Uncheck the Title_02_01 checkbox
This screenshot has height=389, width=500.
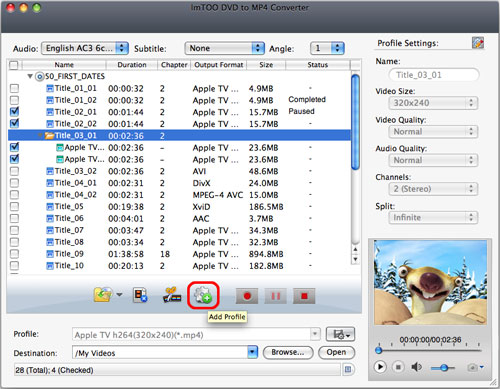tap(14, 112)
